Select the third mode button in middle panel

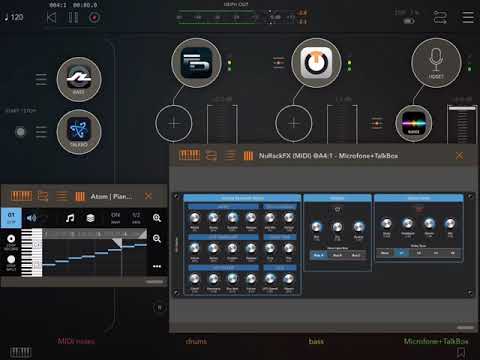point(356,255)
